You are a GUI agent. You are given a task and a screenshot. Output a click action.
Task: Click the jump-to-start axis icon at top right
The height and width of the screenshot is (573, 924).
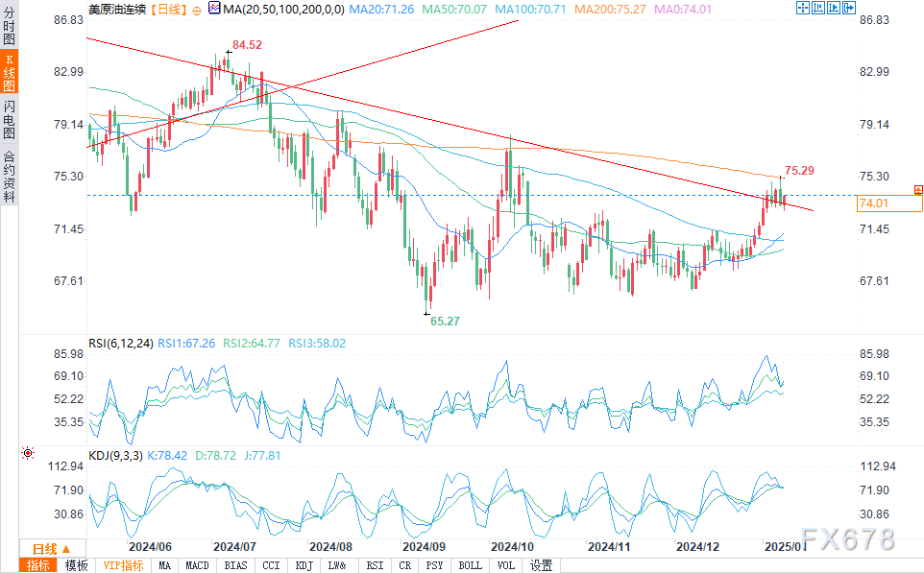(x=818, y=8)
